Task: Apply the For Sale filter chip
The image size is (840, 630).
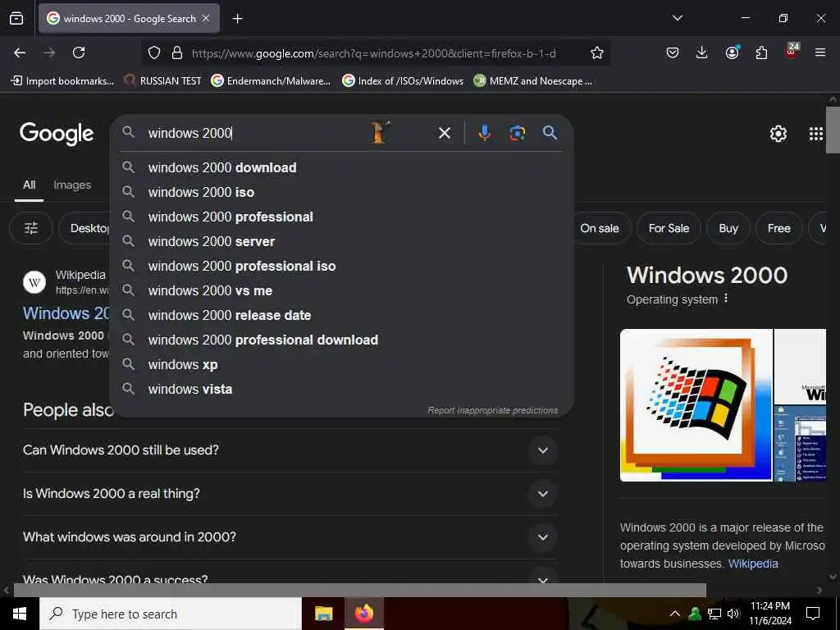Action: point(669,228)
